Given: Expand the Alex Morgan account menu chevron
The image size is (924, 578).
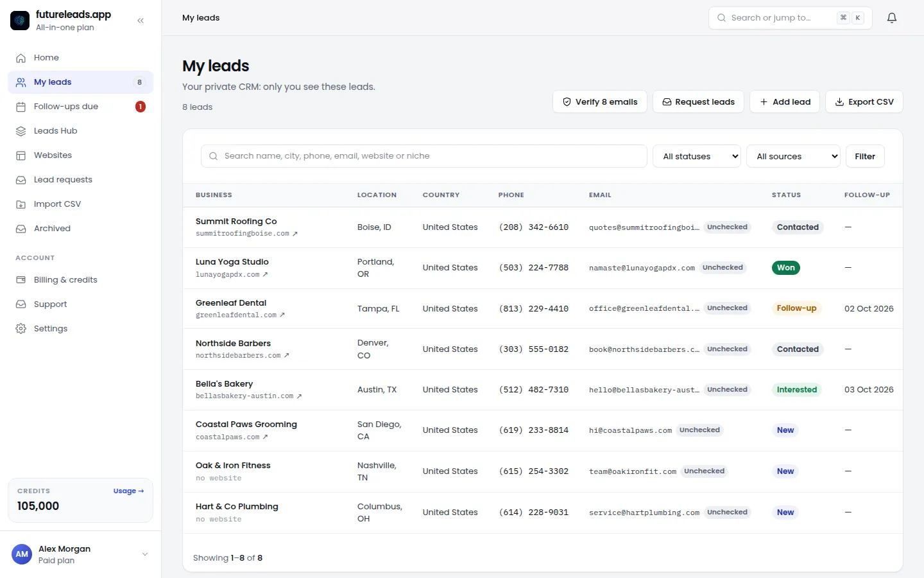Looking at the screenshot, I should pos(145,554).
